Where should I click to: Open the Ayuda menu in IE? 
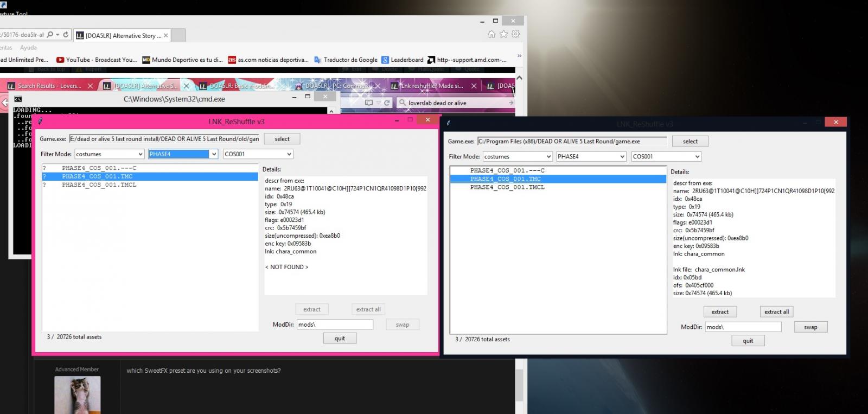point(28,48)
